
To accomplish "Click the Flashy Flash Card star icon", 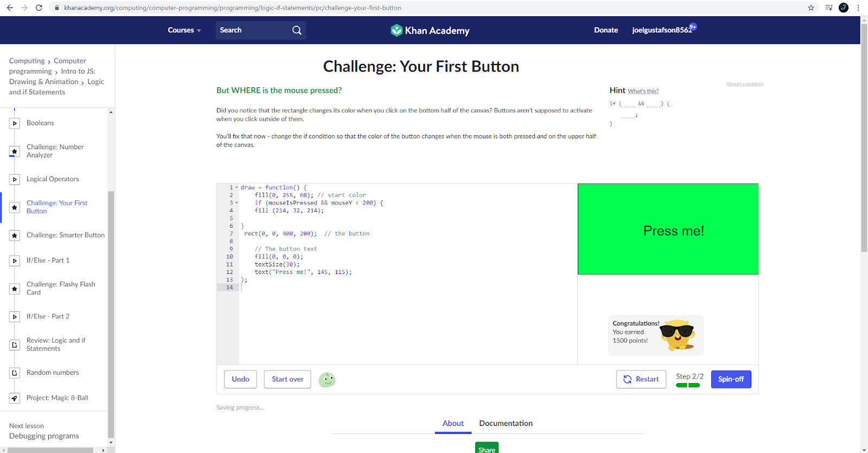I will 15,289.
